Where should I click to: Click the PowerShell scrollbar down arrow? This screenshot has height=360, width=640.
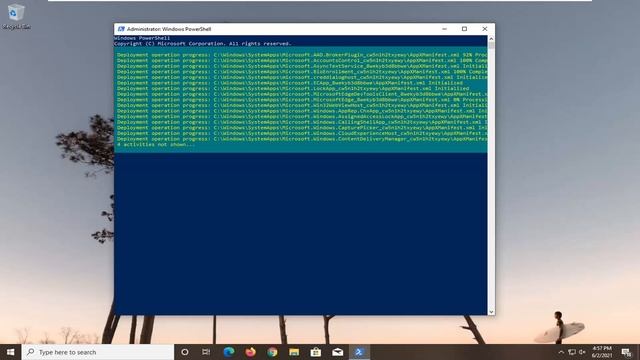tap(491, 311)
